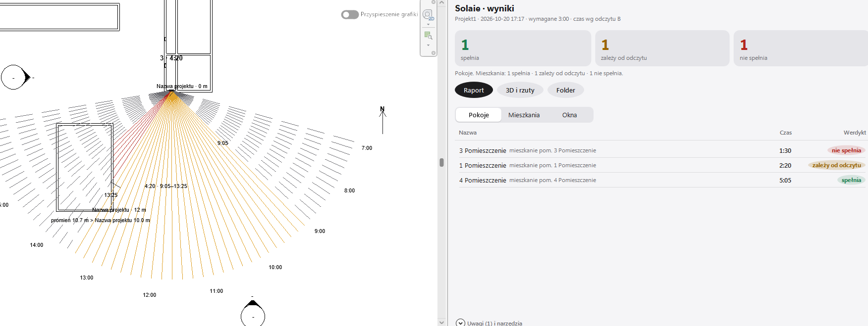The image size is (868, 326).
Task: Click the 11:00 hour label in drawing
Action: pos(216,291)
